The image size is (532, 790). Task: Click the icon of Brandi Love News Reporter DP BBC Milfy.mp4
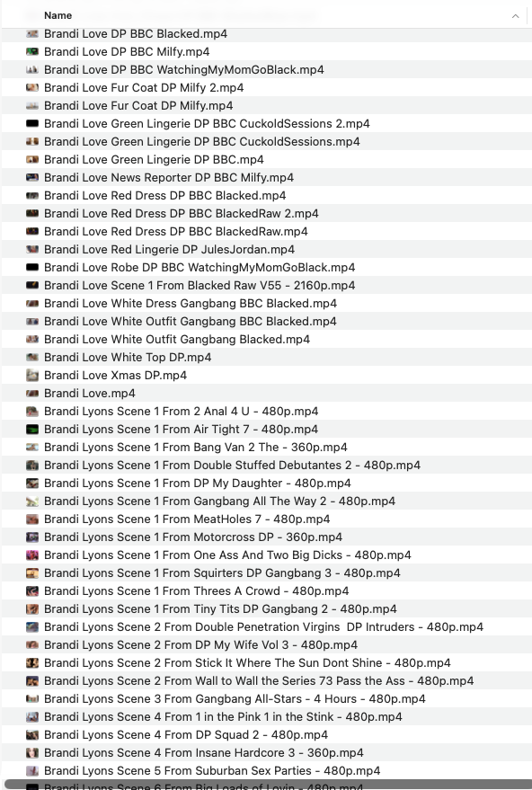32,177
